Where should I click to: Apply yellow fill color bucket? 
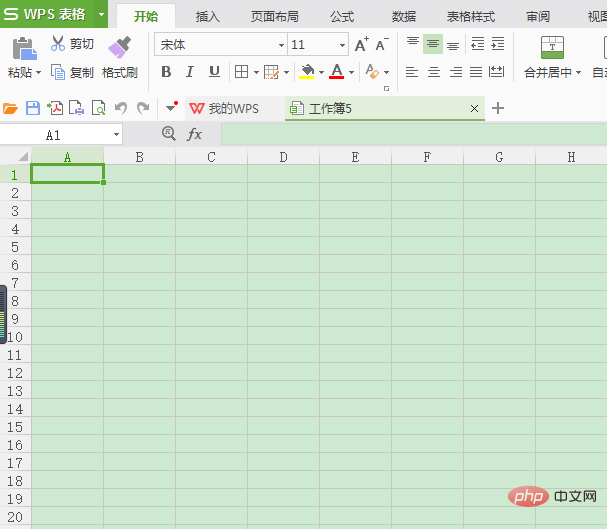click(x=307, y=72)
